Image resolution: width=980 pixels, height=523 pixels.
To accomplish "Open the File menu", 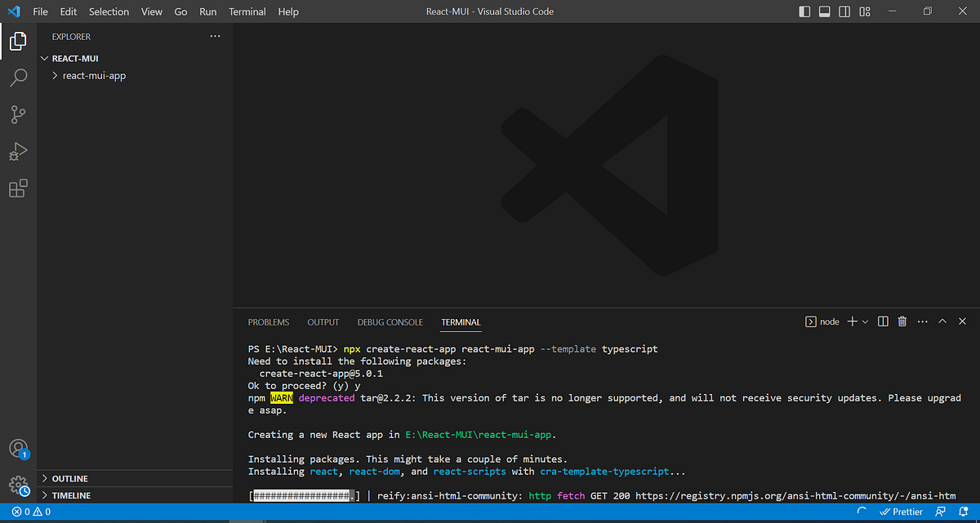I will tap(40, 11).
